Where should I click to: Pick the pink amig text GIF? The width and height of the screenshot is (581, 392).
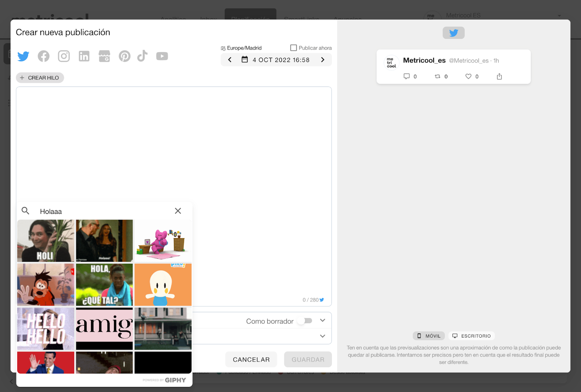[104, 328]
